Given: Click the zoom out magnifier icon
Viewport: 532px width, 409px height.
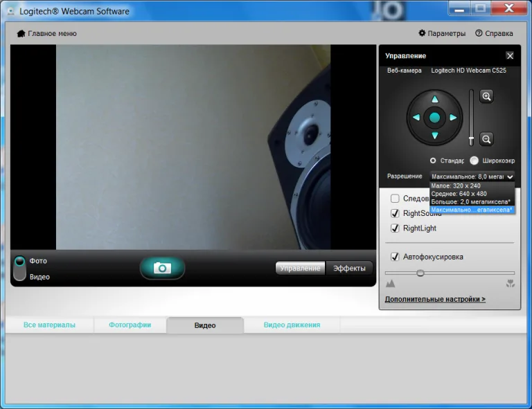Looking at the screenshot, I should coord(486,139).
